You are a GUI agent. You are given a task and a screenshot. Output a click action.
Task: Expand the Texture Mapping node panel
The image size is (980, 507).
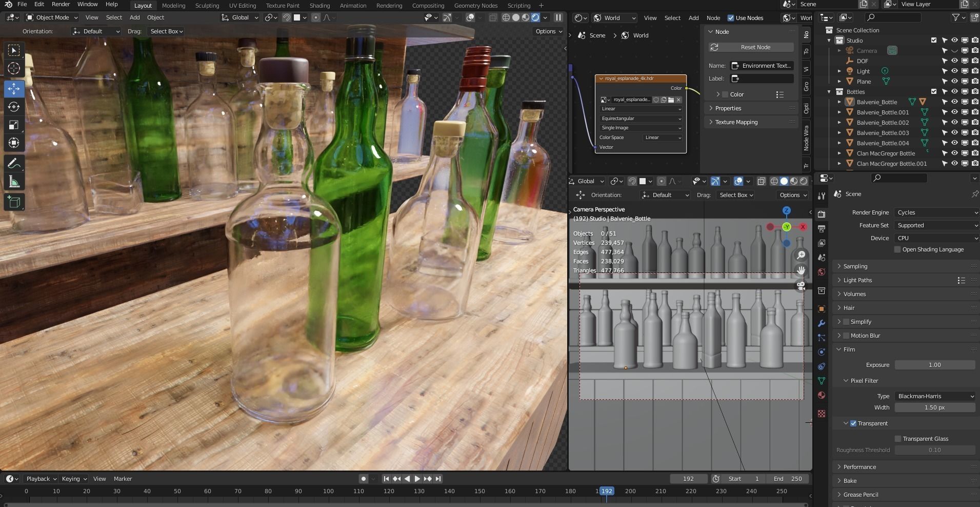[x=752, y=122]
